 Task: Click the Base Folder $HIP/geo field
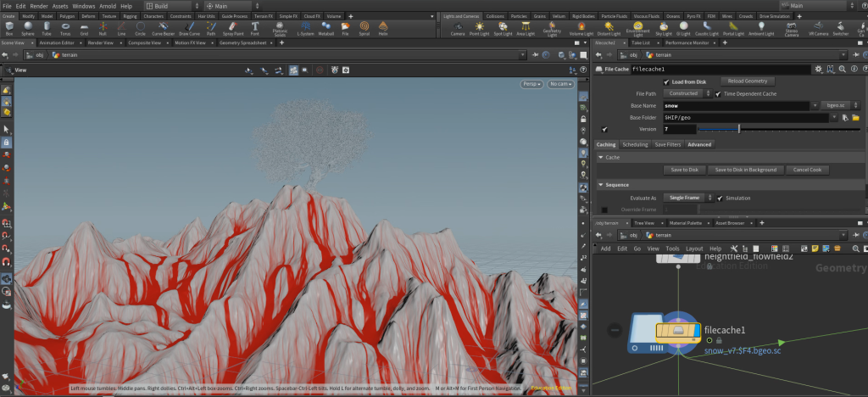coord(746,117)
